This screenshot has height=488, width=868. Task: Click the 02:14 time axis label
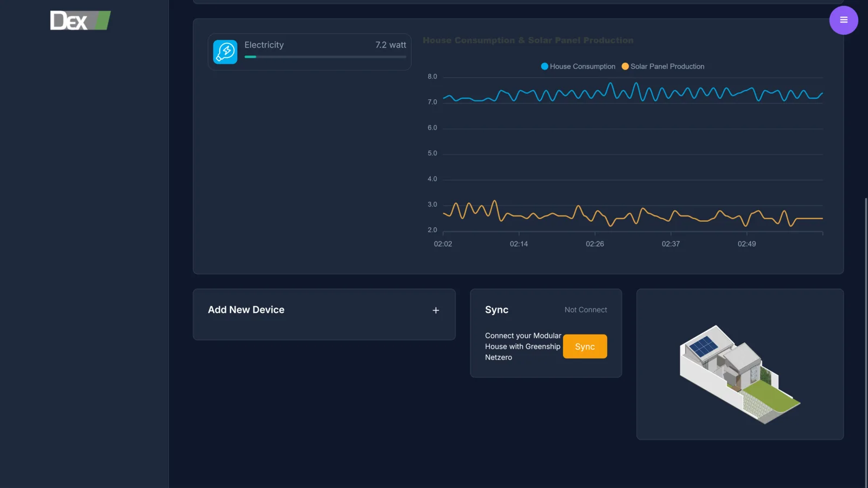click(519, 244)
